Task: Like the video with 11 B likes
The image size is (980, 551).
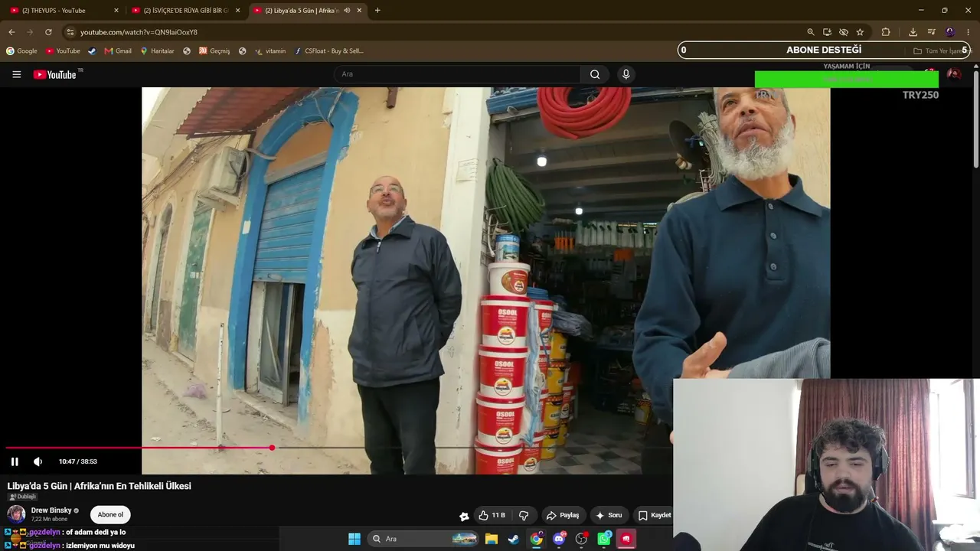Action: point(492,515)
